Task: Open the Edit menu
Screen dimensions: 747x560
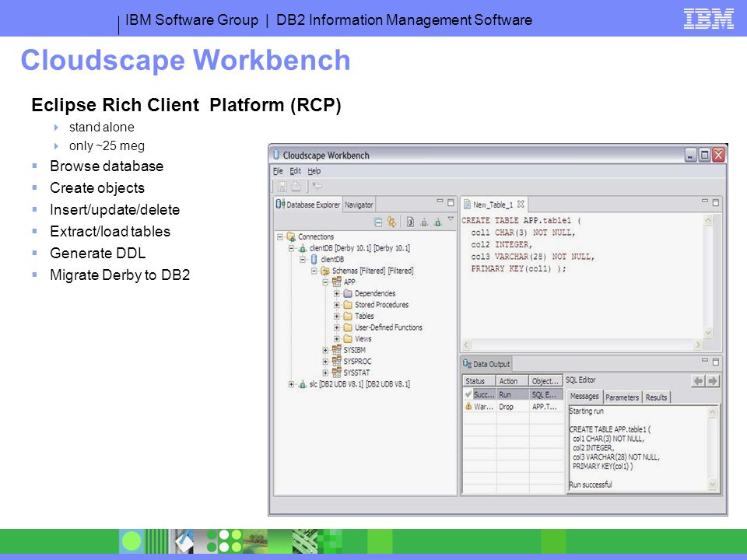Action: [x=296, y=171]
